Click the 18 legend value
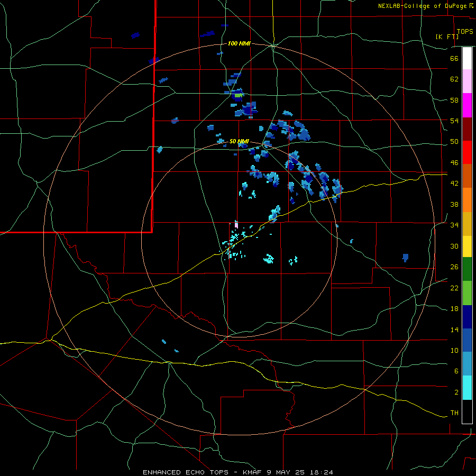The width and height of the screenshot is (476, 476). (x=454, y=309)
